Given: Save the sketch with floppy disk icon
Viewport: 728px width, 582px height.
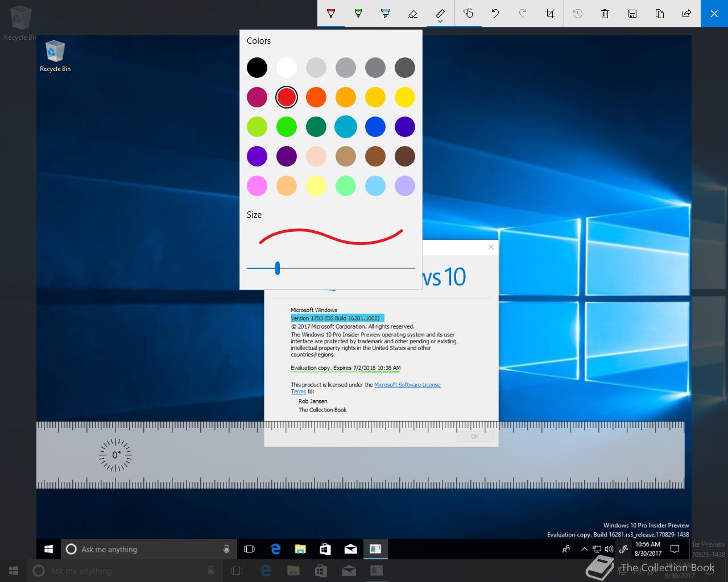Looking at the screenshot, I should tap(632, 13).
